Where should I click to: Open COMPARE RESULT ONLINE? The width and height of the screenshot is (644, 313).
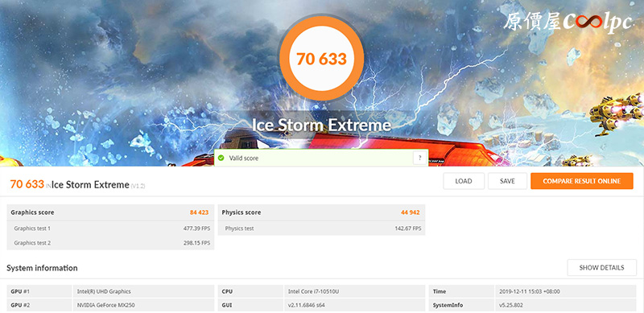(x=581, y=181)
